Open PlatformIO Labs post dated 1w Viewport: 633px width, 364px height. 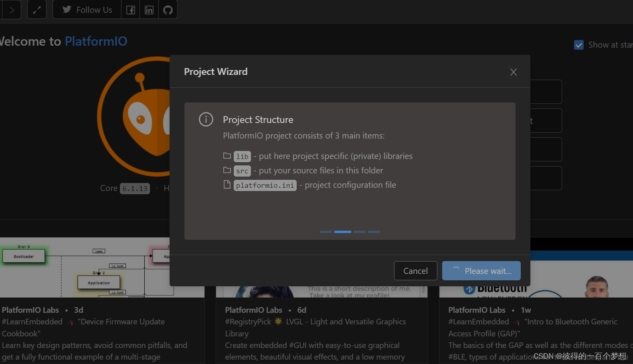coord(489,310)
